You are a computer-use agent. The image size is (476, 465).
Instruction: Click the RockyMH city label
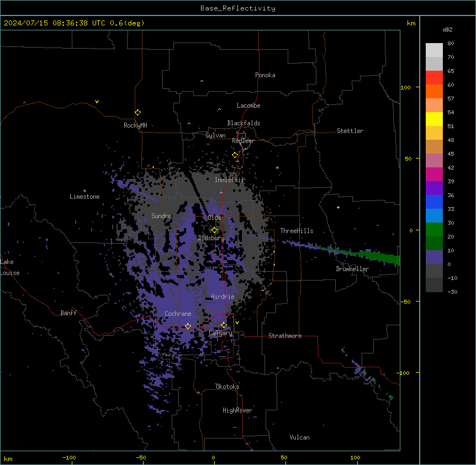pyautogui.click(x=135, y=125)
